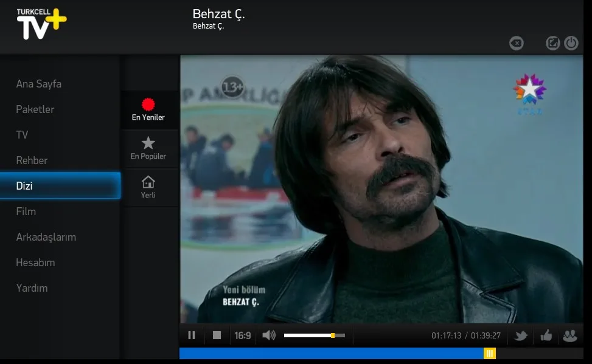Mute audio using the speaker icon
The image size is (592, 364).
[269, 335]
